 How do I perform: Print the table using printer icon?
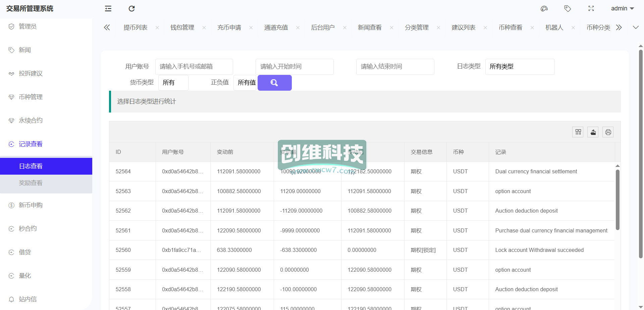(608, 132)
